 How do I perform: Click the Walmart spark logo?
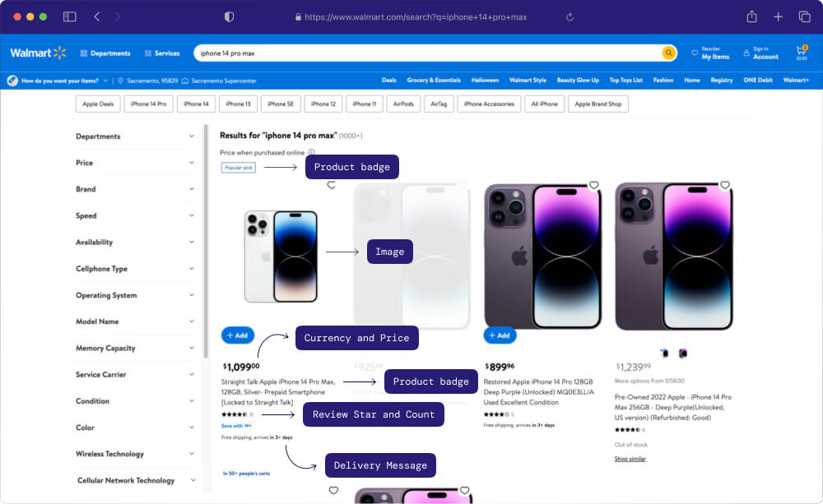[58, 52]
